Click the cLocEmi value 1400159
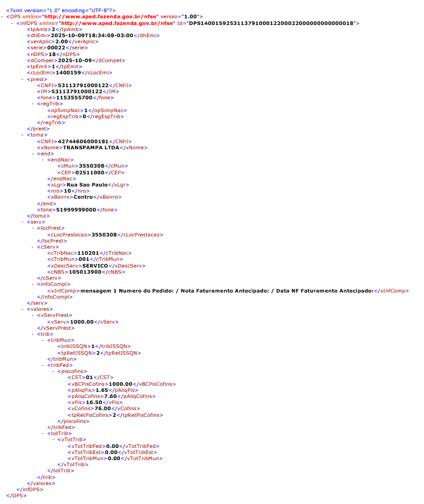 [x=68, y=73]
